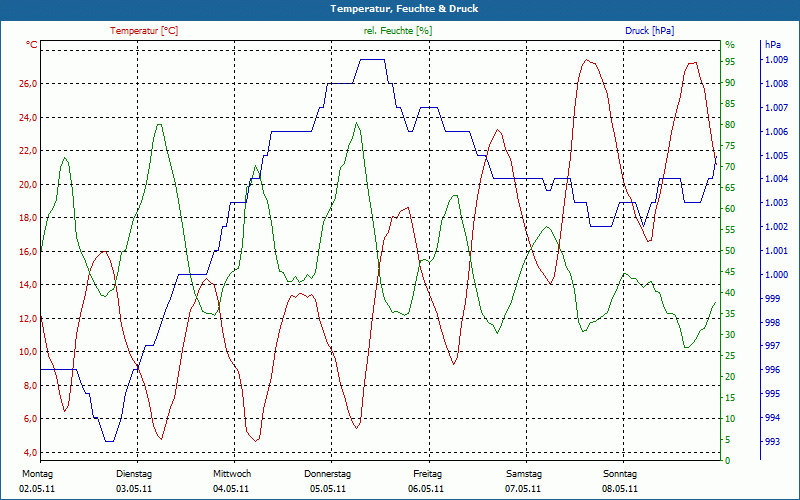Image resolution: width=800 pixels, height=500 pixels.
Task: Select the red 'Temperatur [°C]' legend label
Action: click(x=144, y=31)
